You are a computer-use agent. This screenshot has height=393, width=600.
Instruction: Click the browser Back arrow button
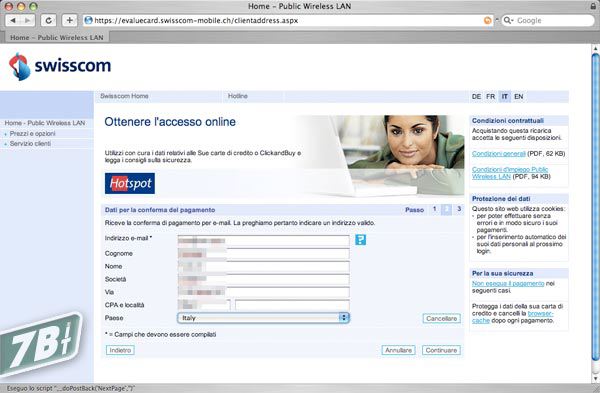click(x=13, y=20)
